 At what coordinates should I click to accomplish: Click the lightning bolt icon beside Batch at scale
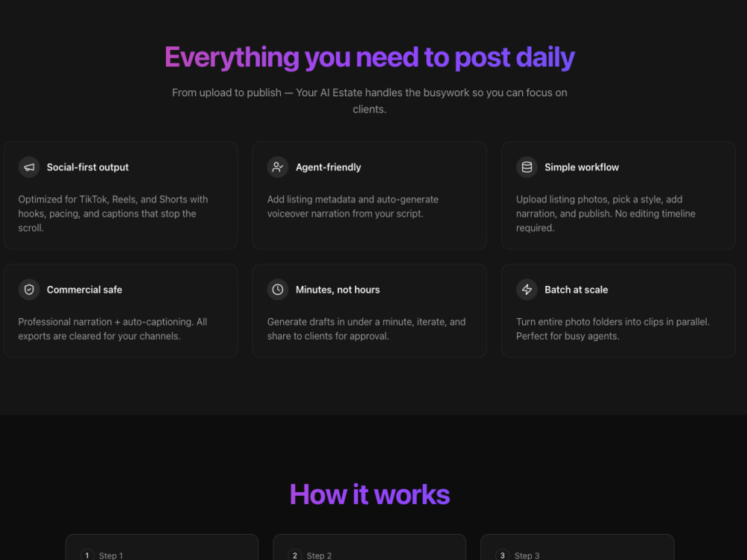527,290
